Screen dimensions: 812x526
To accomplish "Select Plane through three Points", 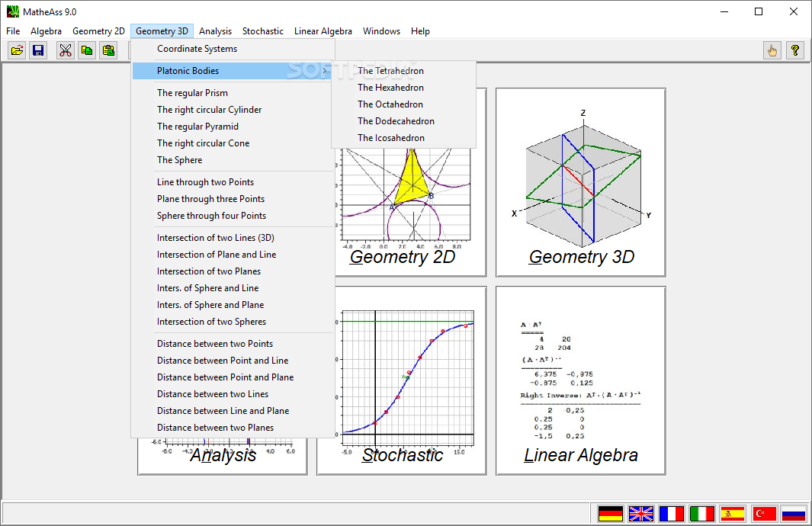I will tap(233, 199).
